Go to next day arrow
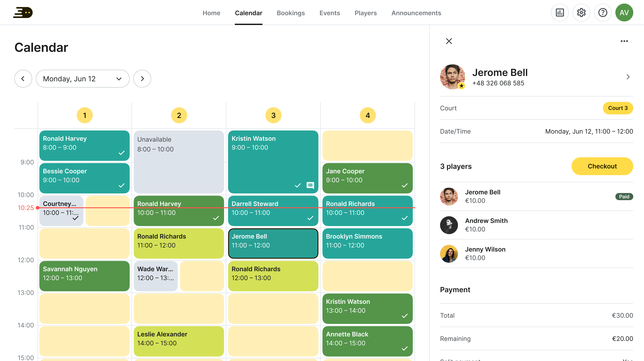 point(142,79)
